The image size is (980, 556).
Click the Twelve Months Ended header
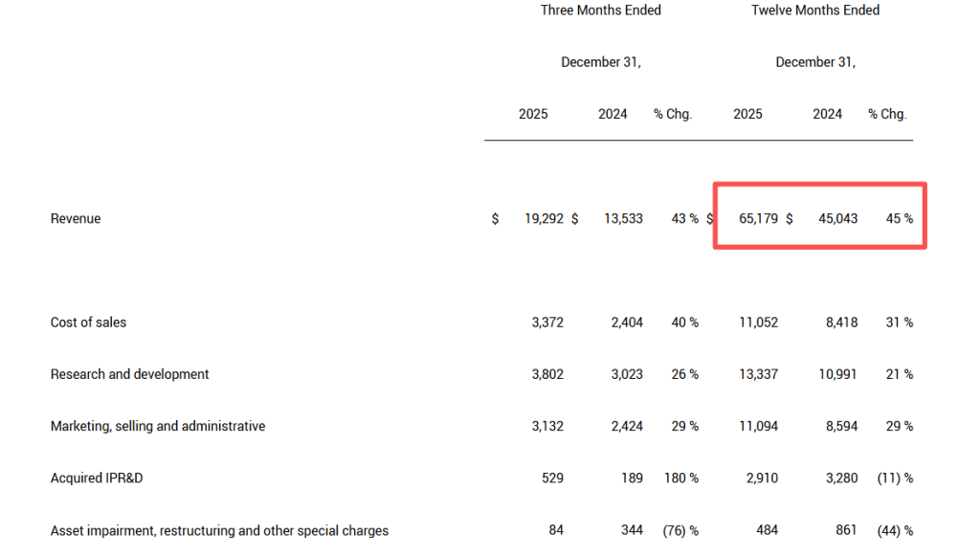click(x=814, y=11)
